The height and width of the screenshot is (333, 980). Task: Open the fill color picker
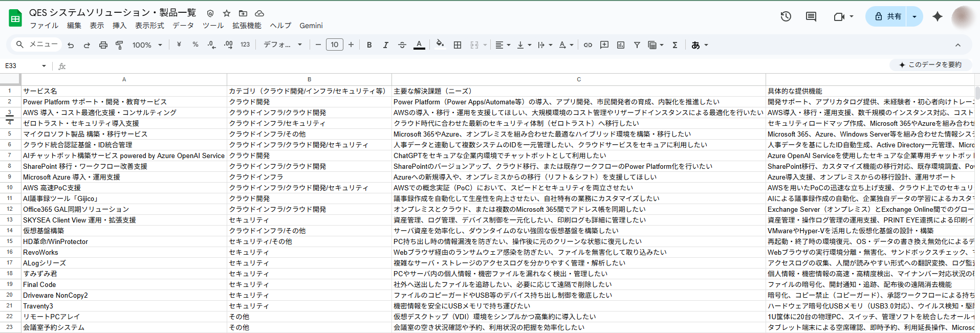tap(440, 45)
